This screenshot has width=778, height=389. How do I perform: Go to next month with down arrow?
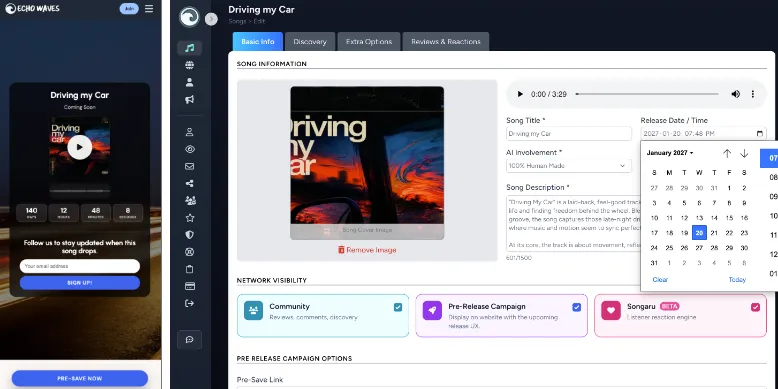click(x=744, y=153)
